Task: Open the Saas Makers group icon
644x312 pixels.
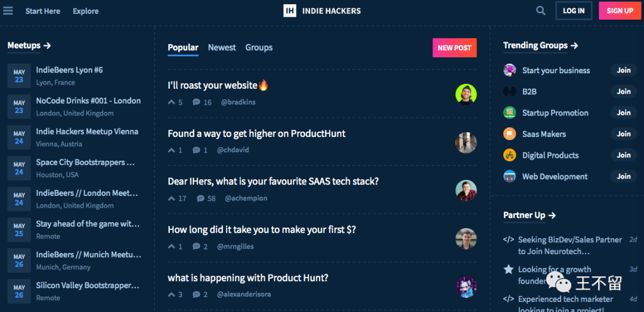Action: pos(510,134)
